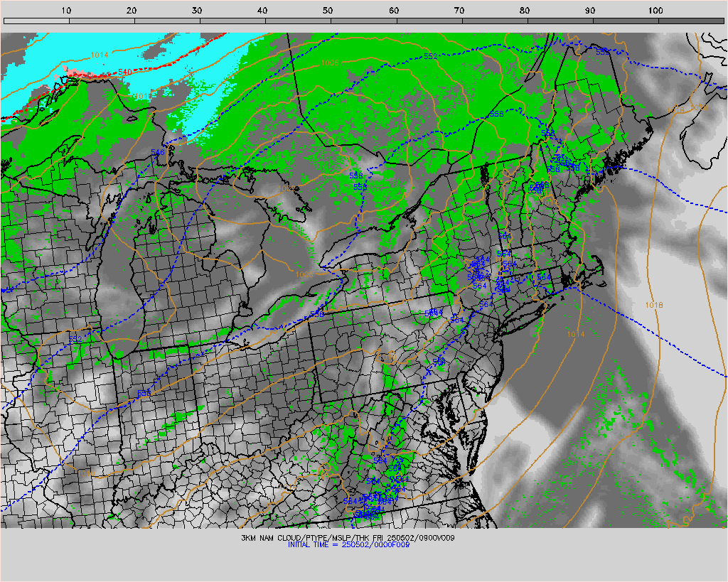Select the gray swatch between 40 and 50
The image size is (728, 582).
(298, 21)
